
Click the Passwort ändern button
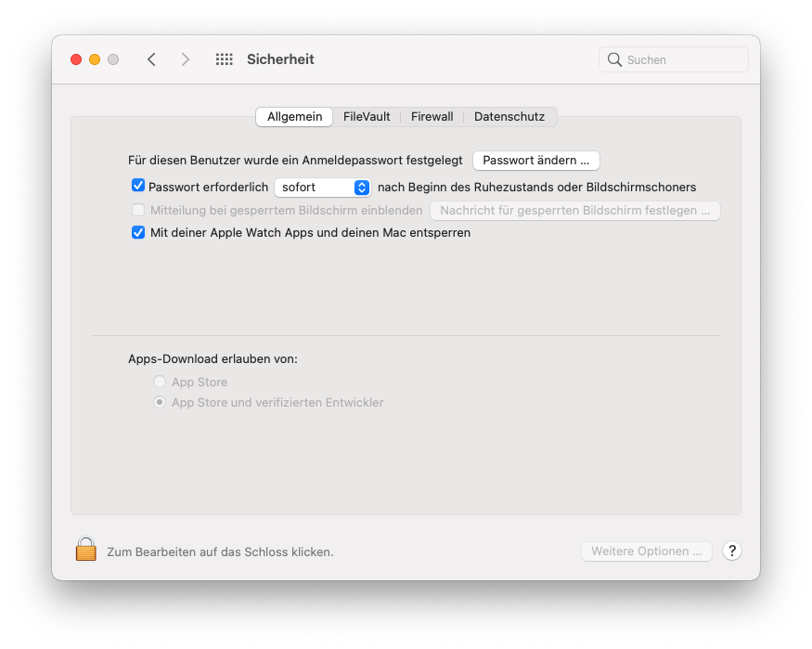[535, 161]
